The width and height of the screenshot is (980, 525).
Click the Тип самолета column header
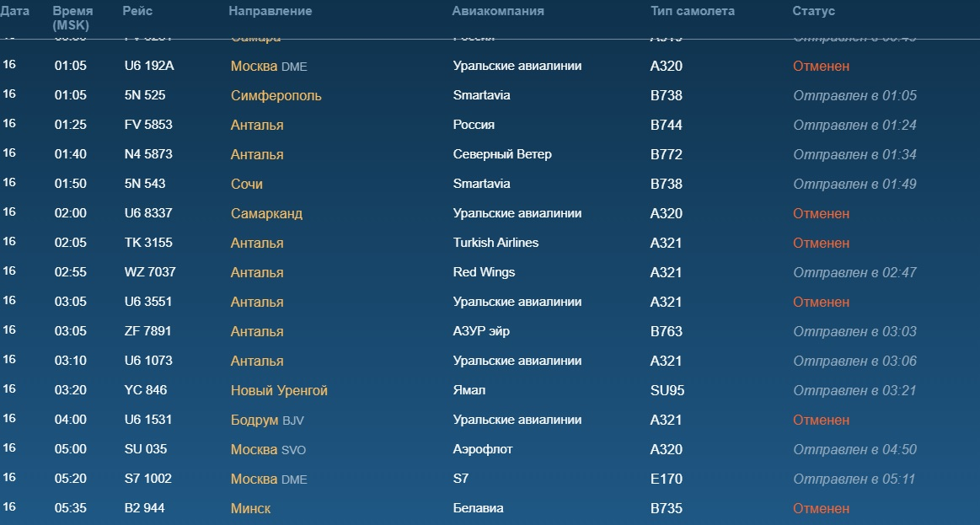(693, 11)
